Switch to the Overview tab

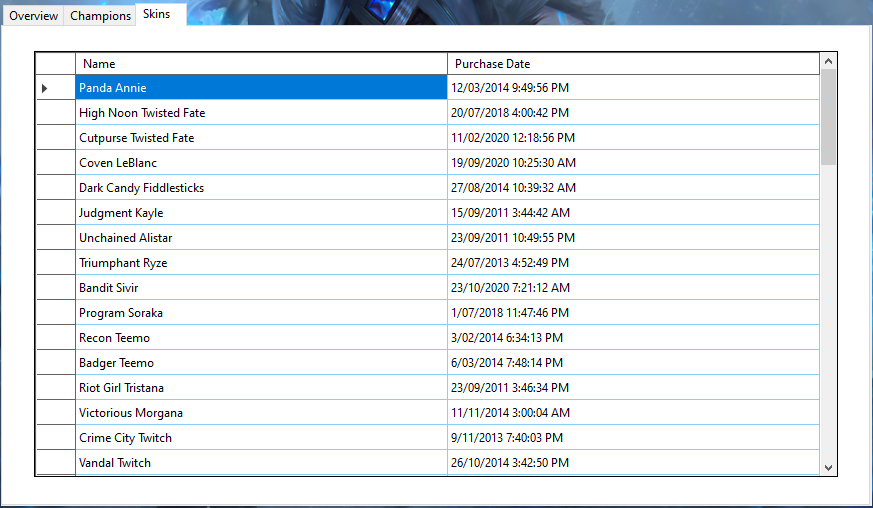[x=33, y=16]
